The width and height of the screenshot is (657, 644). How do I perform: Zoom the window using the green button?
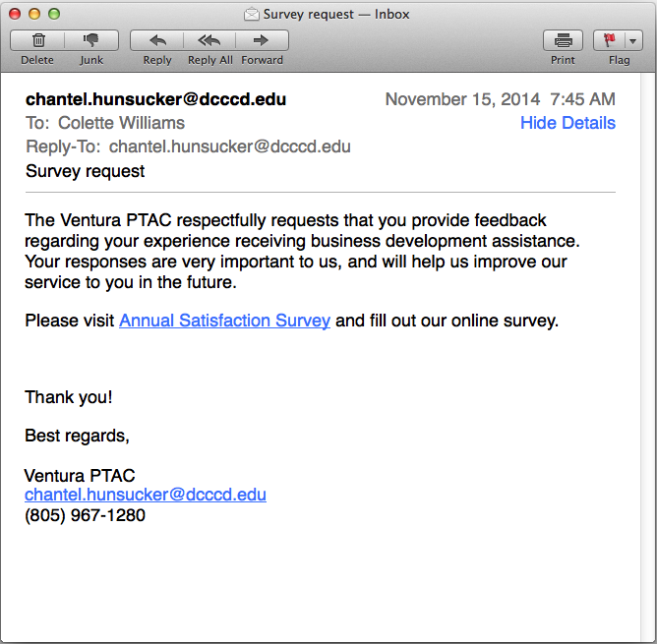click(54, 14)
